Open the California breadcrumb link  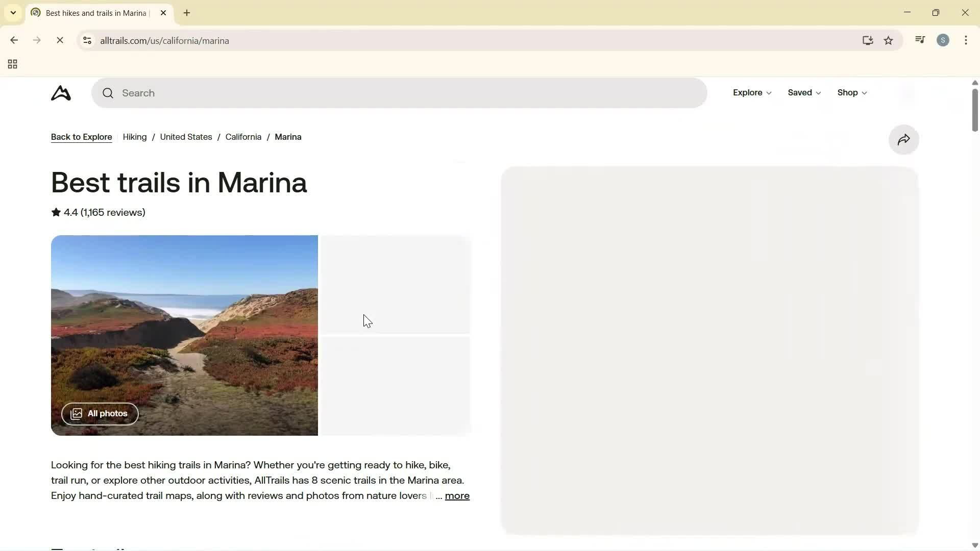pyautogui.click(x=243, y=137)
